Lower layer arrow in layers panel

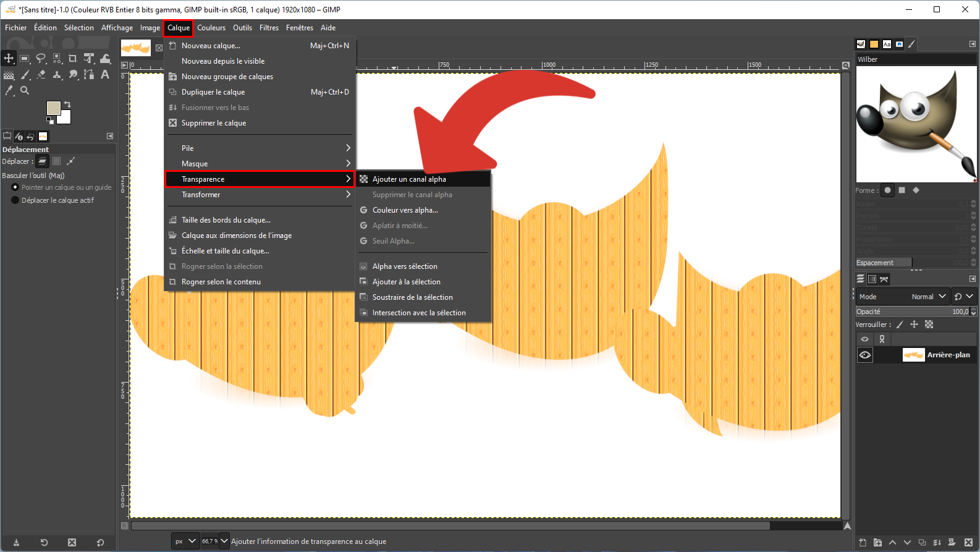[x=907, y=543]
